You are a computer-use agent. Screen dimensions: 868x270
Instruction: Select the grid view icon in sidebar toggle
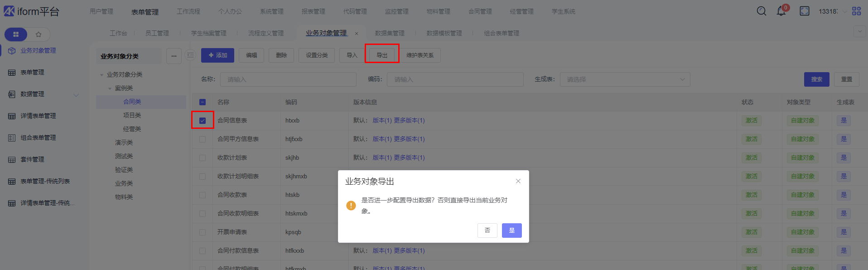[16, 34]
